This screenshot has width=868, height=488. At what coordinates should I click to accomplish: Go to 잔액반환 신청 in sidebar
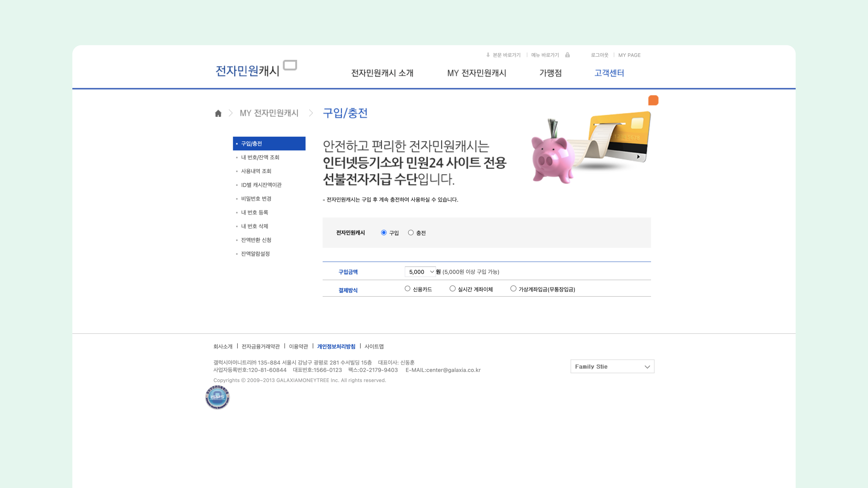point(256,240)
